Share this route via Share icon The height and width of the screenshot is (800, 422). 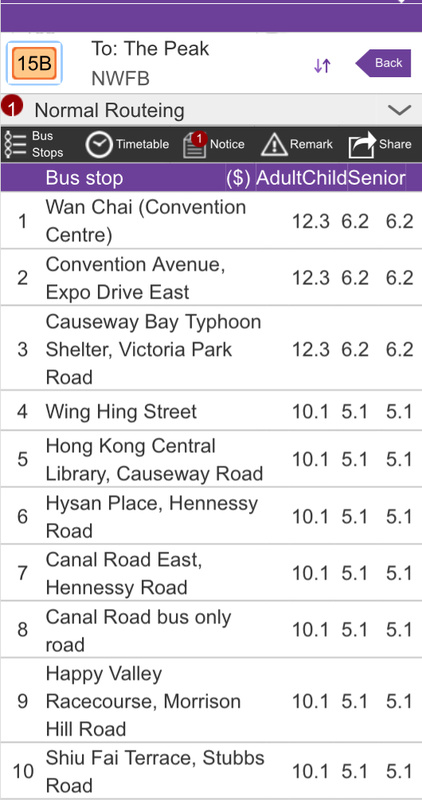click(362, 146)
